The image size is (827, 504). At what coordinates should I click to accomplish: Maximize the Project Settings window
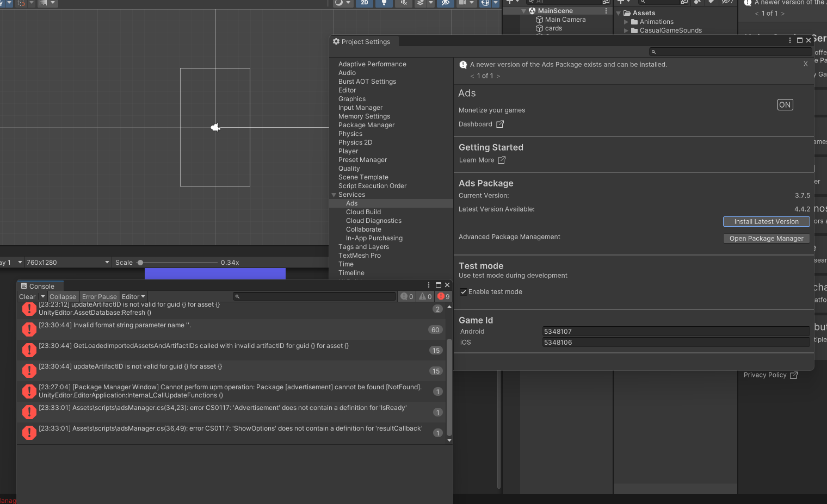click(799, 40)
